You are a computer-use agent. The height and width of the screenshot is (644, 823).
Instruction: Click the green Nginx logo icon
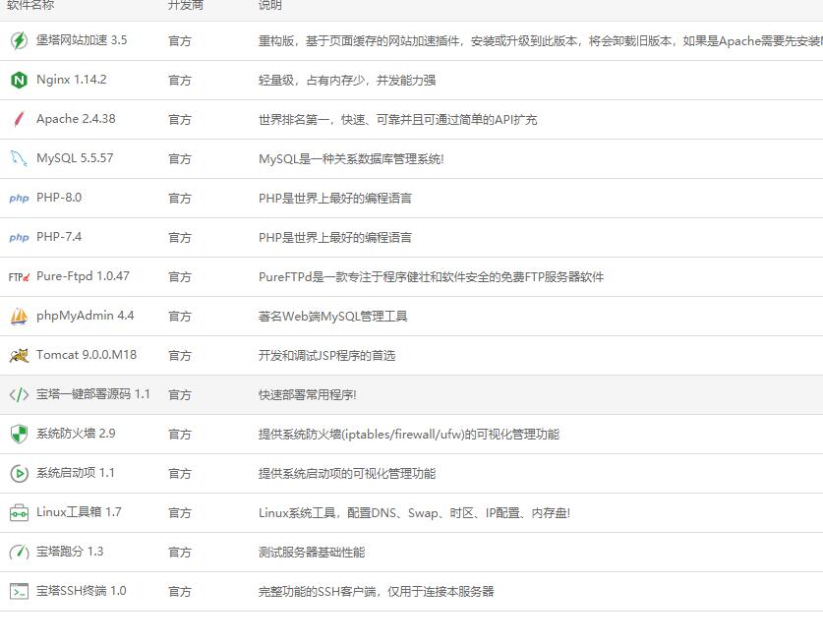(19, 80)
